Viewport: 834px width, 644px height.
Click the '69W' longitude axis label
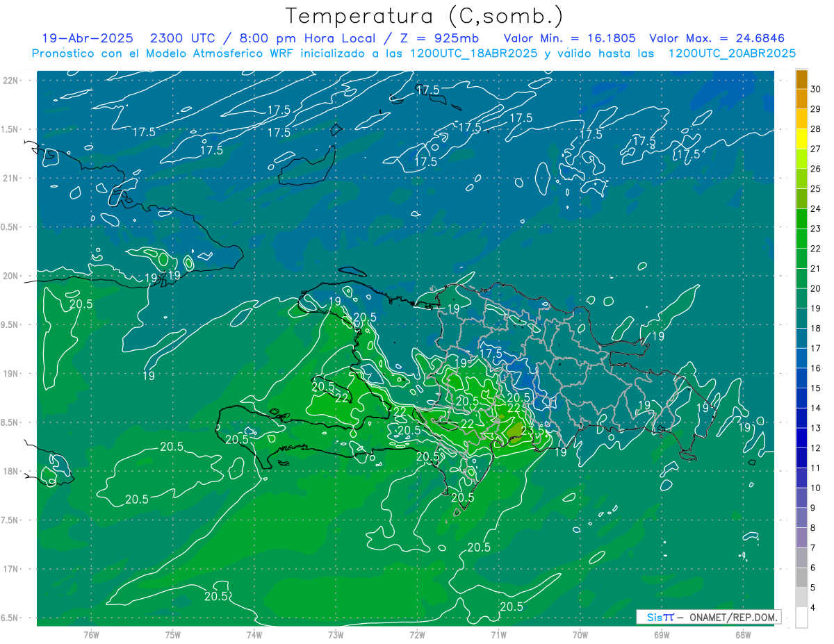(x=662, y=634)
